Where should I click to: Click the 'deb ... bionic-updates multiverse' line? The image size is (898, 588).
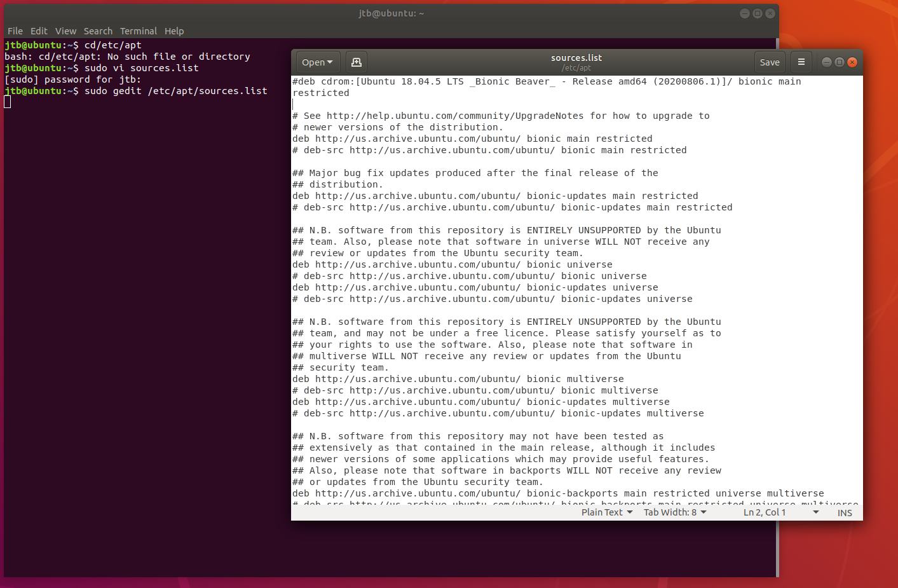tap(481, 402)
